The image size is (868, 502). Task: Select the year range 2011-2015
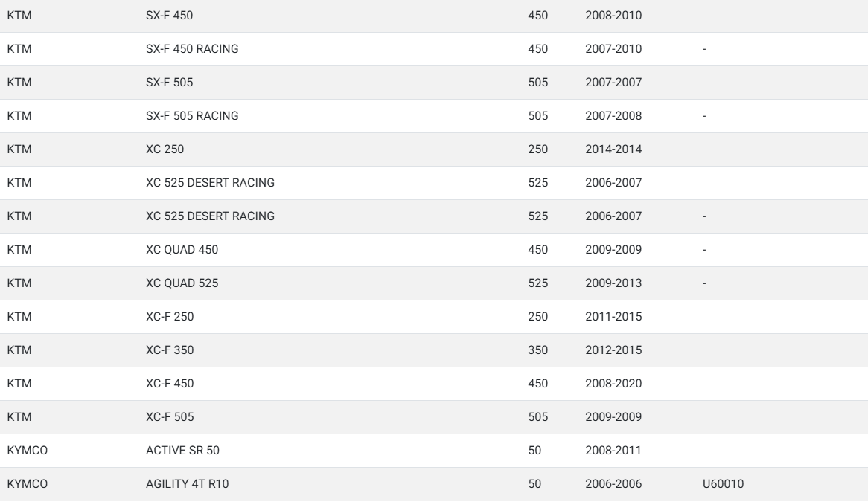pos(613,316)
